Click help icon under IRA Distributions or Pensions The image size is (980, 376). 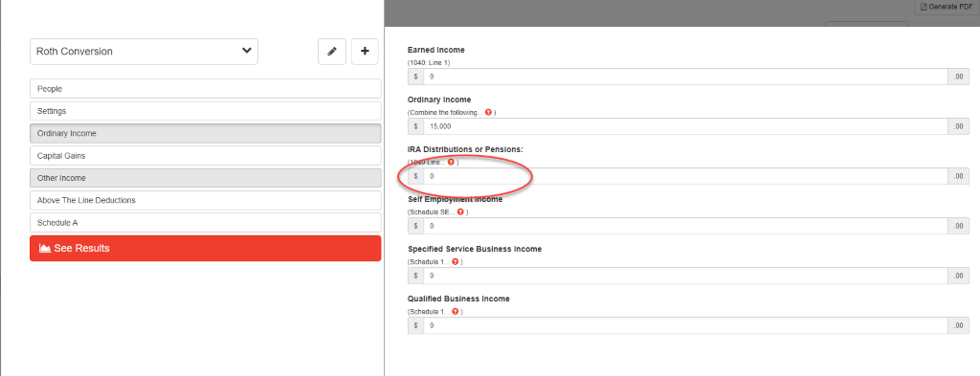point(451,163)
